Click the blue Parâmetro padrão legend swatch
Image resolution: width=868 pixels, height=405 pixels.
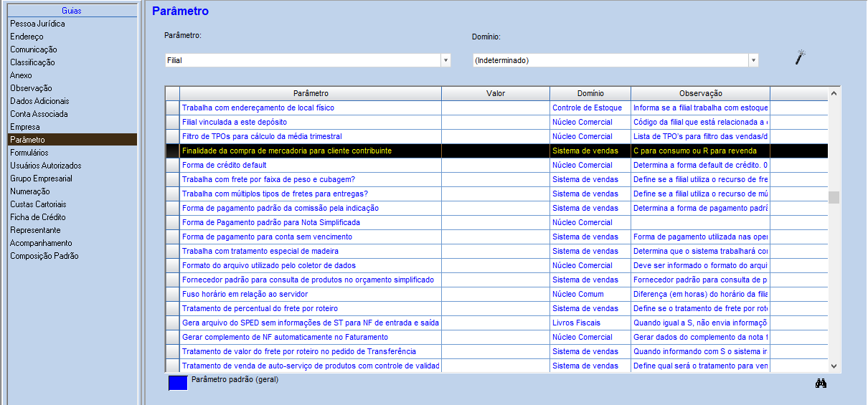click(x=178, y=383)
